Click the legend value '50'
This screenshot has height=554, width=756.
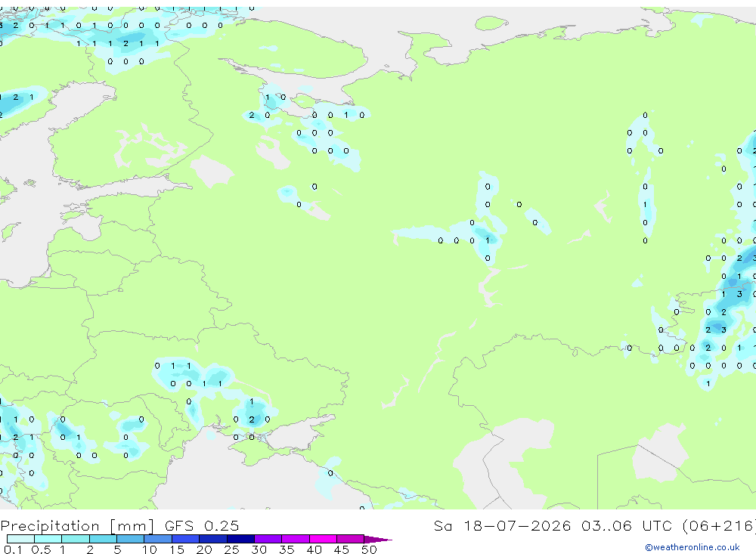tap(369, 549)
